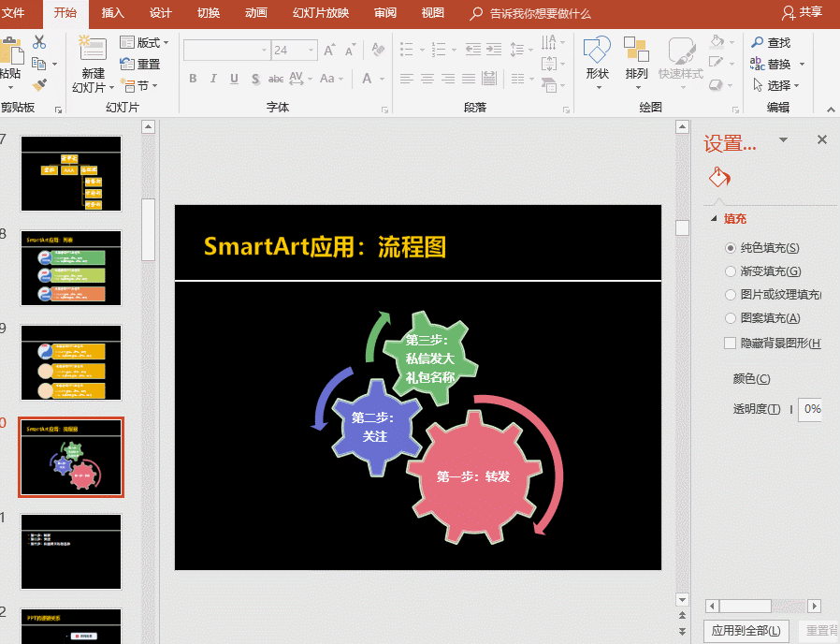The image size is (840, 644).
Task: Click the Fill paint bucket icon in pane
Action: pyautogui.click(x=719, y=177)
